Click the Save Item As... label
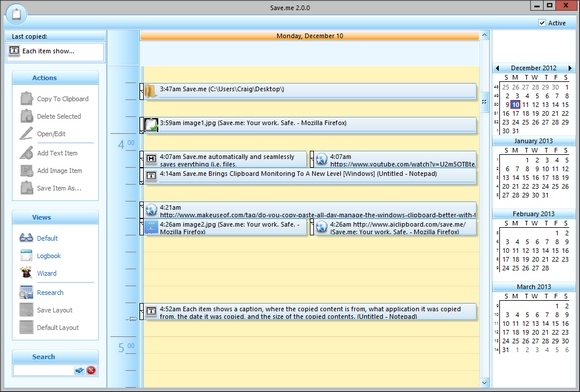Image resolution: width=580 pixels, height=392 pixels. (59, 188)
